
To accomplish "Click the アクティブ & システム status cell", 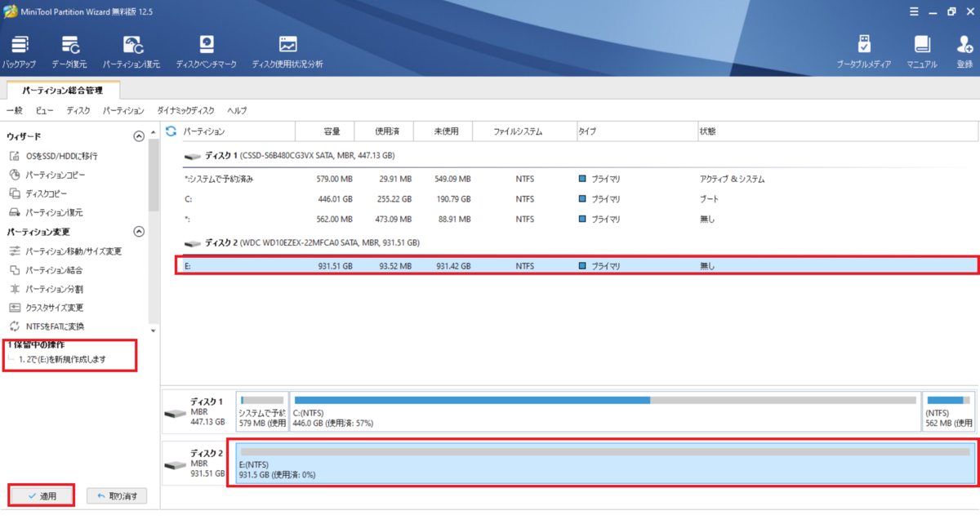I will (x=732, y=179).
